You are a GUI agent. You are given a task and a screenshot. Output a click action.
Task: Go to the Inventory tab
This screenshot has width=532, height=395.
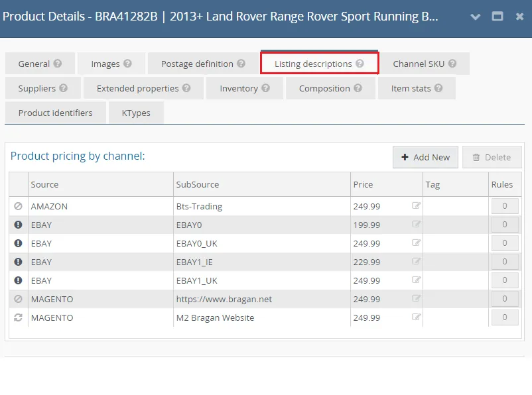(245, 88)
